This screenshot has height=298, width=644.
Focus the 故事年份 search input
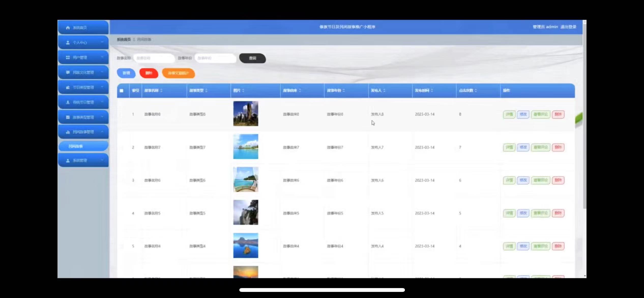pyautogui.click(x=215, y=58)
